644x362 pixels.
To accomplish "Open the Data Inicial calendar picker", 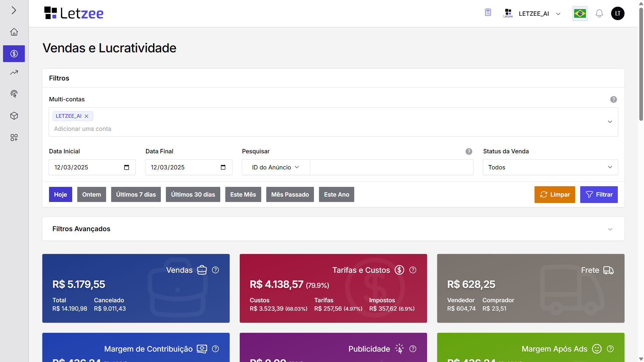I will (127, 167).
